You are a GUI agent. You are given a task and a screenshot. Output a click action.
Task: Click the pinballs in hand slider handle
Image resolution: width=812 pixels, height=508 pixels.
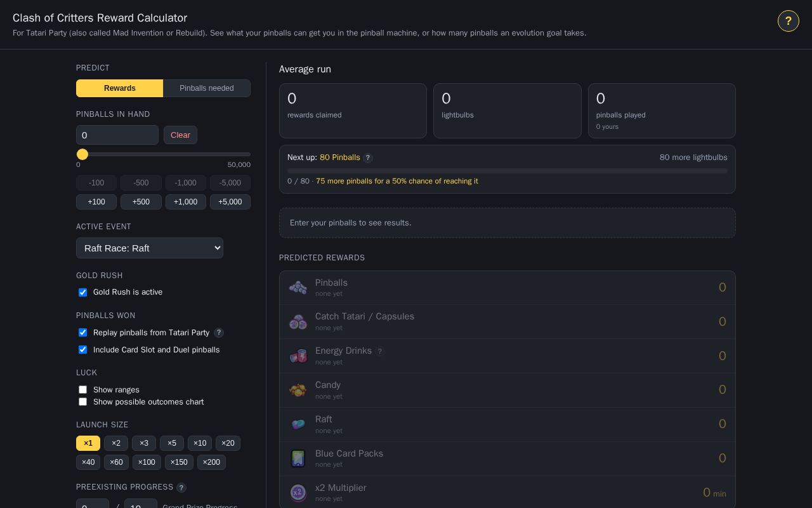82,154
